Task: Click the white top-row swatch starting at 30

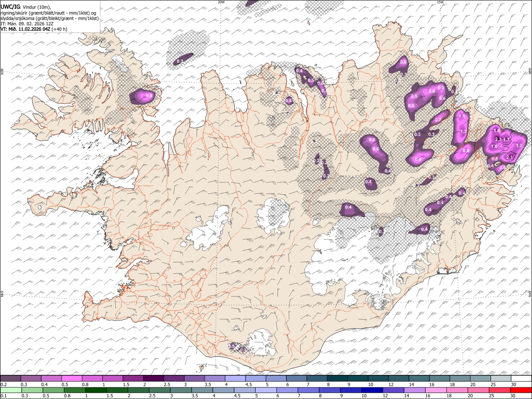Action: pos(521,378)
